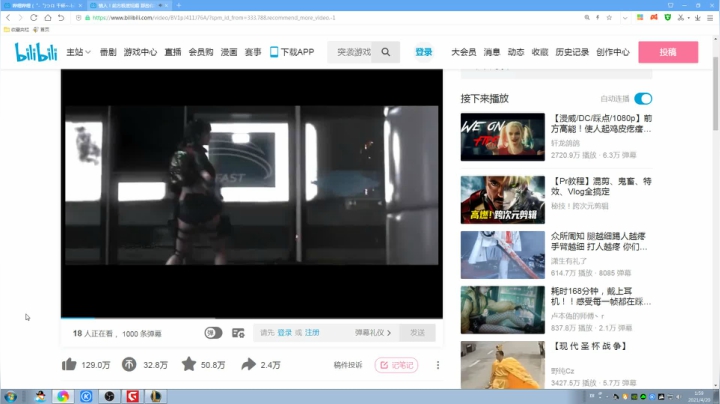The image size is (720, 404).
Task: Click 稿件投诉 report link
Action: pyautogui.click(x=348, y=365)
